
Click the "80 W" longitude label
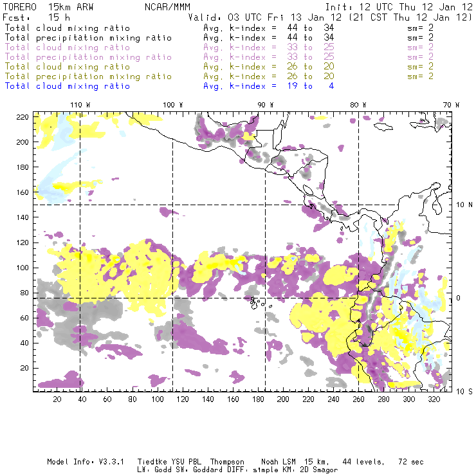[358, 105]
